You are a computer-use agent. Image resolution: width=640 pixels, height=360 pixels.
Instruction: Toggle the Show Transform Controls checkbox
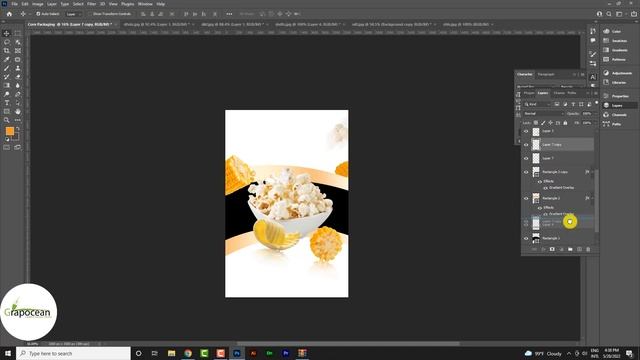(x=91, y=14)
